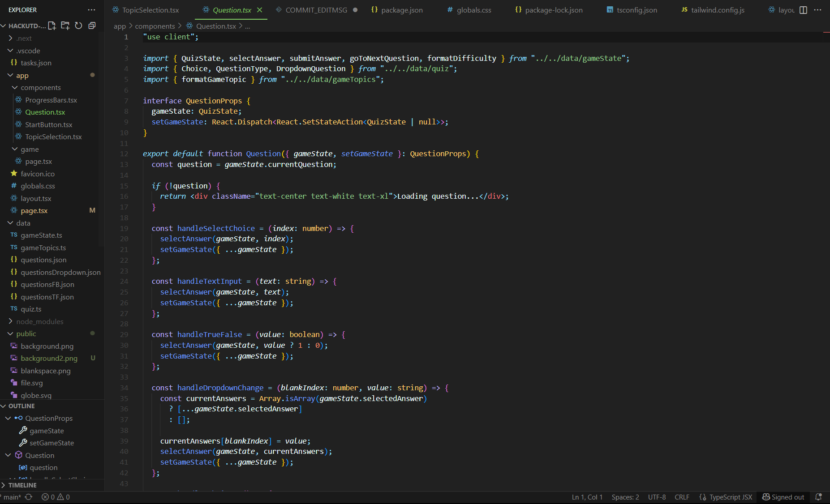Collapse the Outline section
The height and width of the screenshot is (504, 830).
(22, 406)
